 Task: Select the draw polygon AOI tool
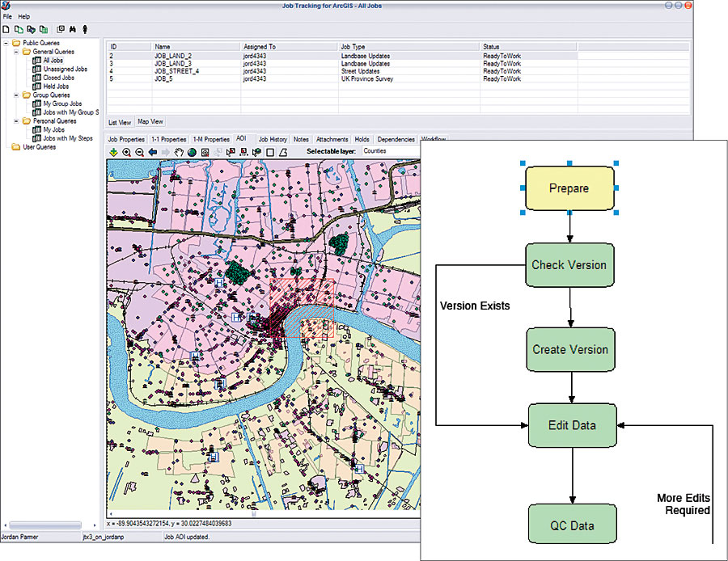click(283, 152)
